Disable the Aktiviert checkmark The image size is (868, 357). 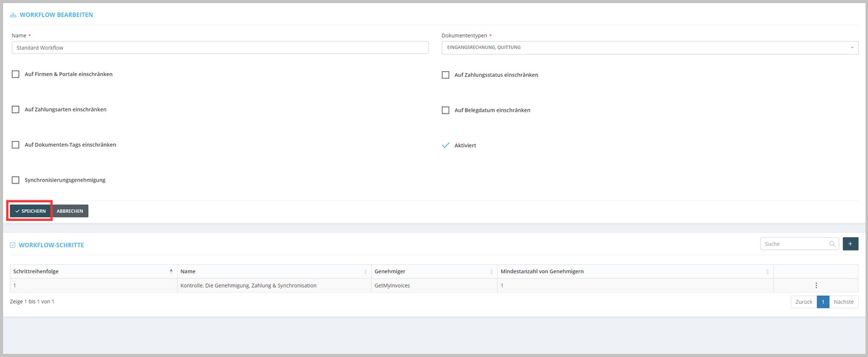446,145
